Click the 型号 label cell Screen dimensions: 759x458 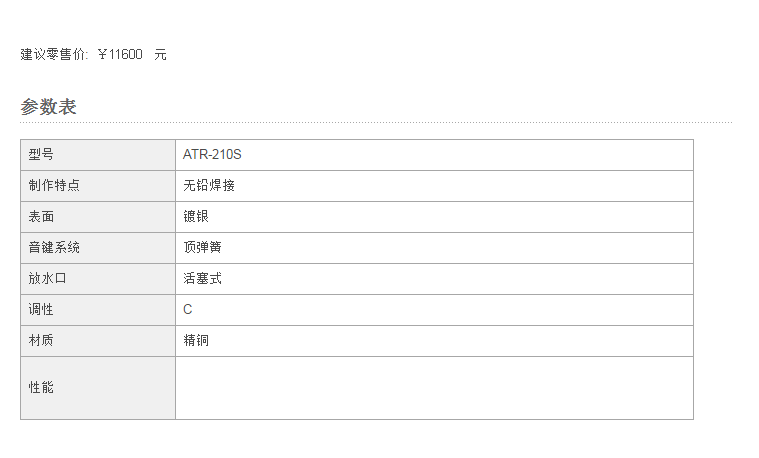pyautogui.click(x=98, y=155)
